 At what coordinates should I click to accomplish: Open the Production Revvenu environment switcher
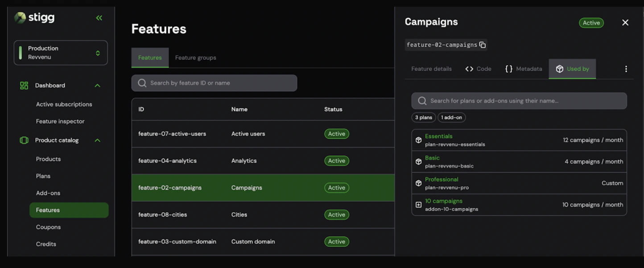pyautogui.click(x=61, y=53)
